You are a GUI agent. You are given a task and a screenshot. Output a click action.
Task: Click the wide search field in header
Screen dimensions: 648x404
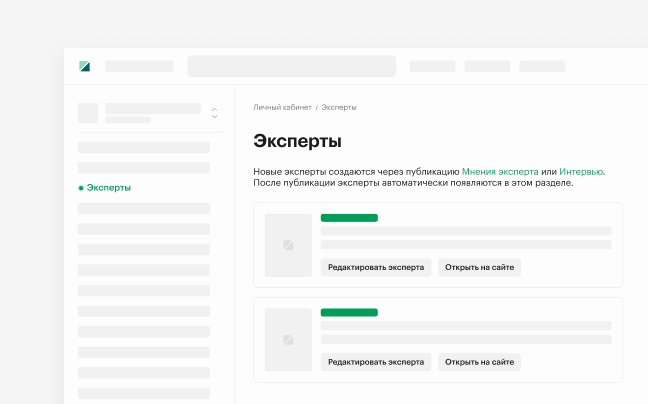(292, 66)
